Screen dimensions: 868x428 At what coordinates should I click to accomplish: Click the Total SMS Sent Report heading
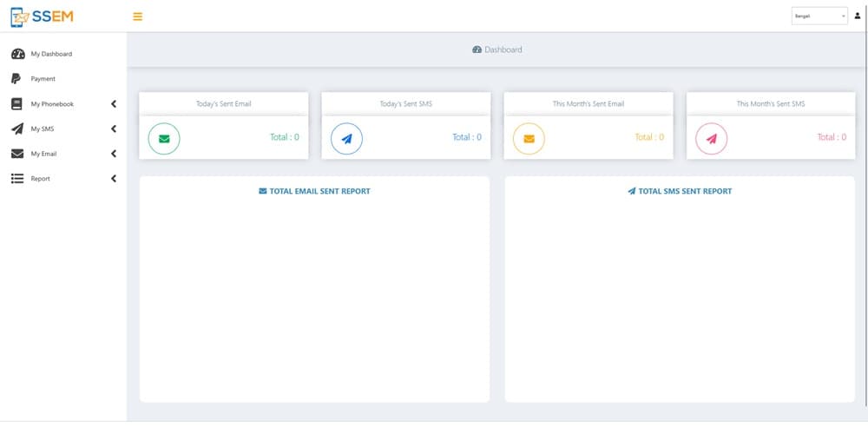click(x=680, y=191)
